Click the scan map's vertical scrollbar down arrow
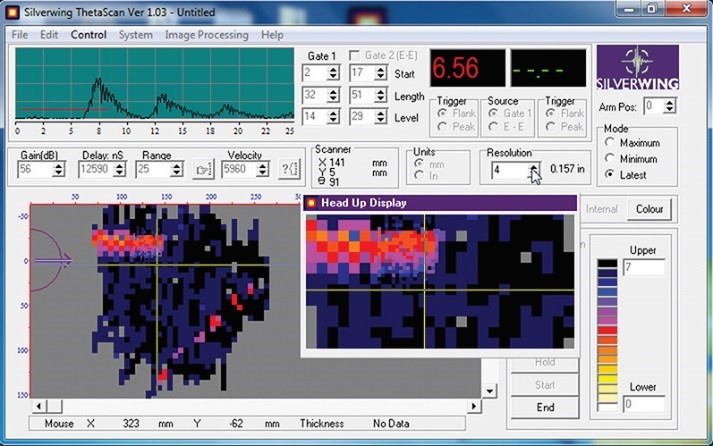This screenshot has width=713, height=446. pos(489,391)
